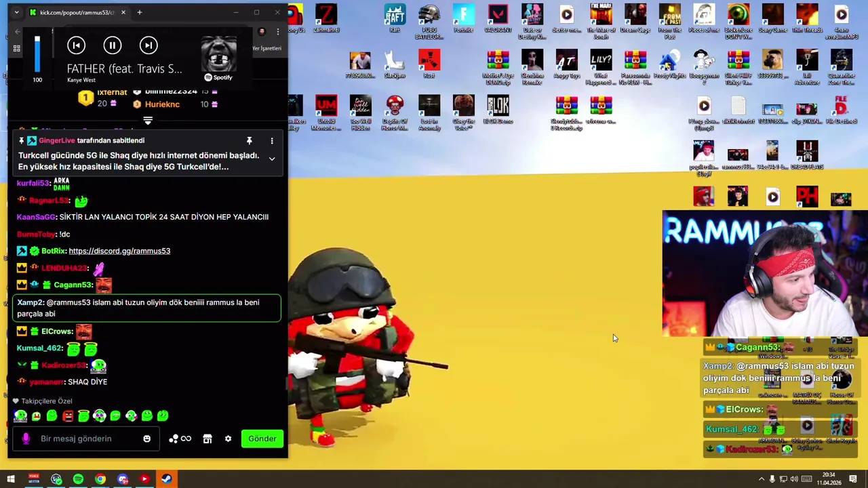Adjust the blue volume bar at 100

pyautogui.click(x=37, y=54)
